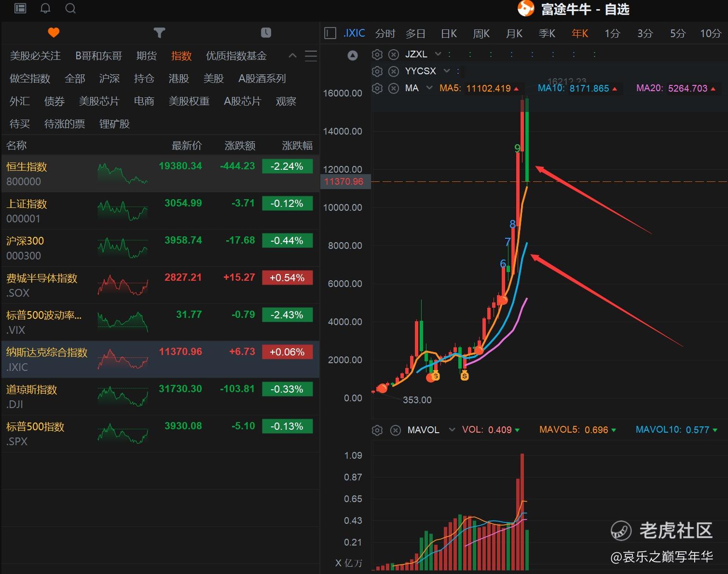The height and width of the screenshot is (574, 728).
Task: Switch chart to 1分 interval
Action: pyautogui.click(x=612, y=33)
